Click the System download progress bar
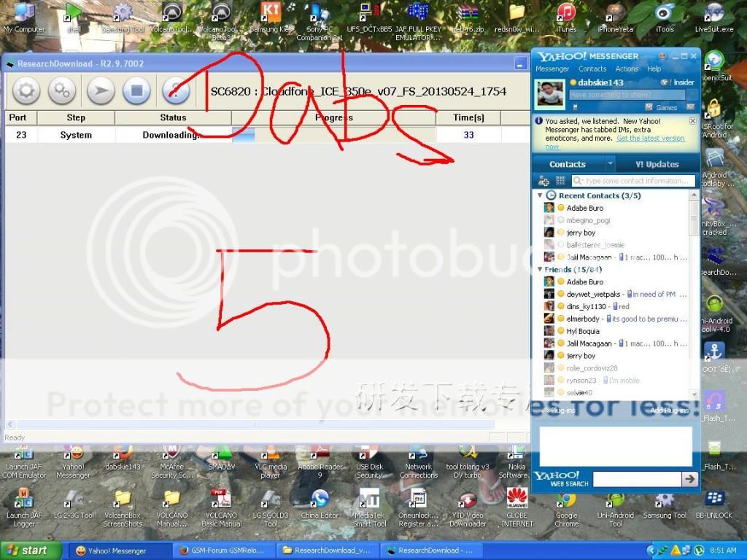 (x=333, y=135)
